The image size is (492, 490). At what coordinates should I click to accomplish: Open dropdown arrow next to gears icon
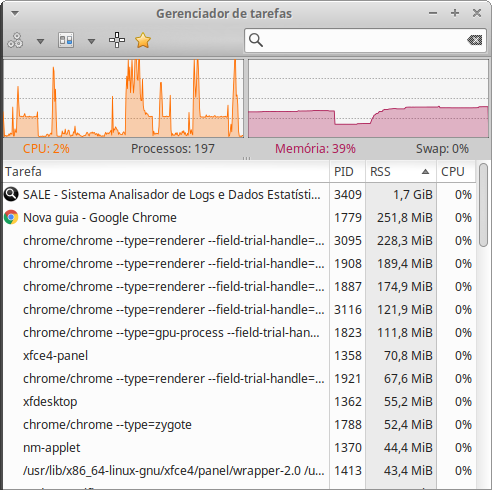40,41
